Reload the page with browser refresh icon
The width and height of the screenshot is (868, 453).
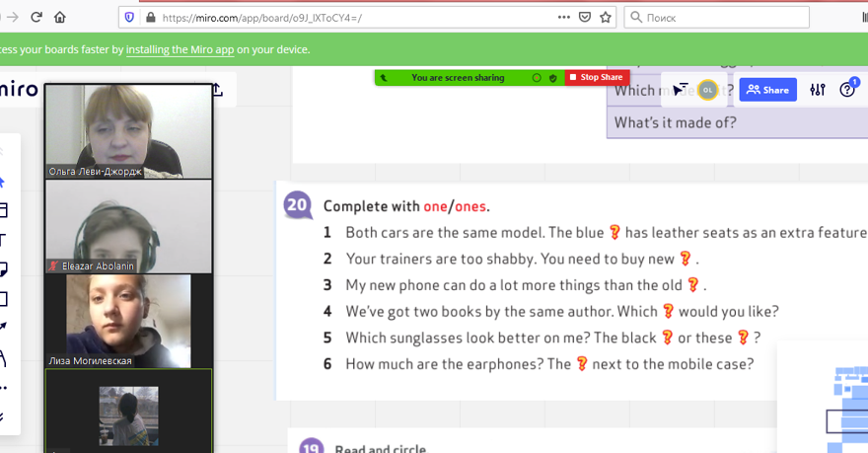(36, 17)
